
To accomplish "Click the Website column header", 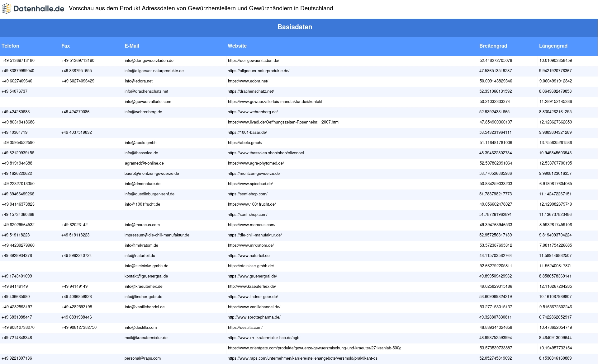I will tap(237, 46).
